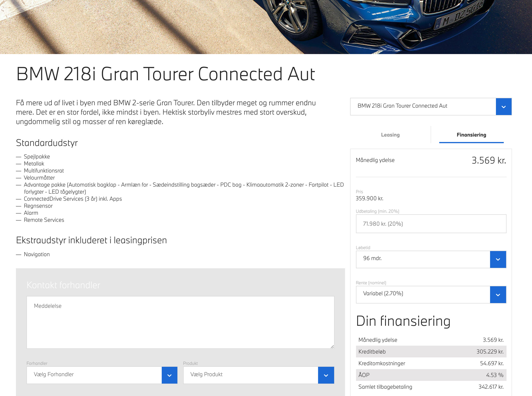This screenshot has width=532, height=396.
Task: Click the Remote Services list item
Action: (44, 220)
